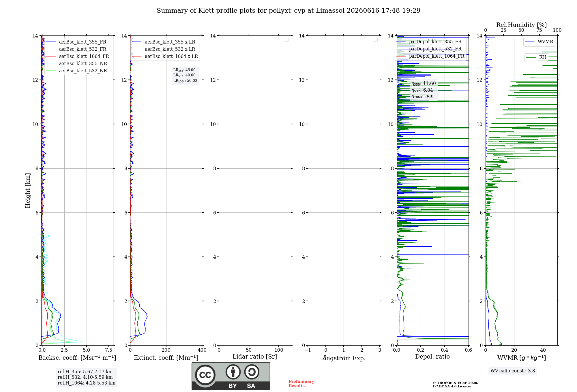Click legend entry aerBsc_klett_355 x LR
Screen dimensions: 577x392
point(164,42)
